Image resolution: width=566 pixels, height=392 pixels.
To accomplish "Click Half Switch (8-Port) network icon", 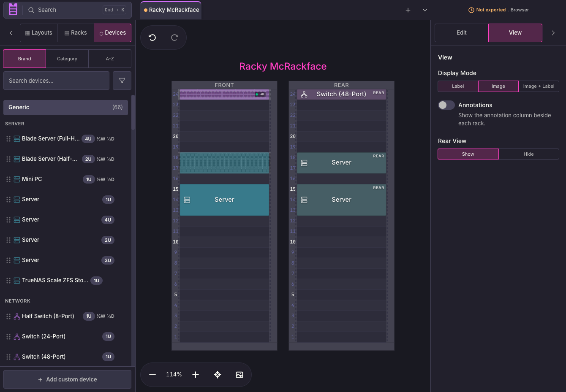I will click(x=17, y=316).
